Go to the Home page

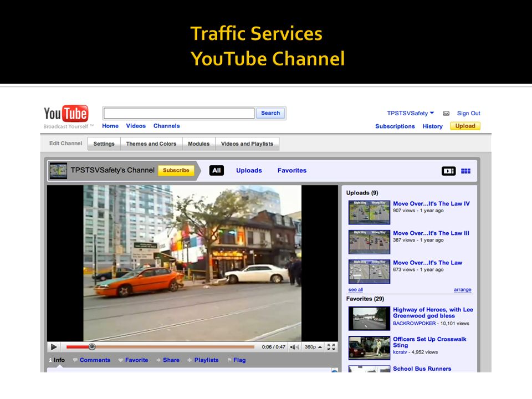coord(110,126)
